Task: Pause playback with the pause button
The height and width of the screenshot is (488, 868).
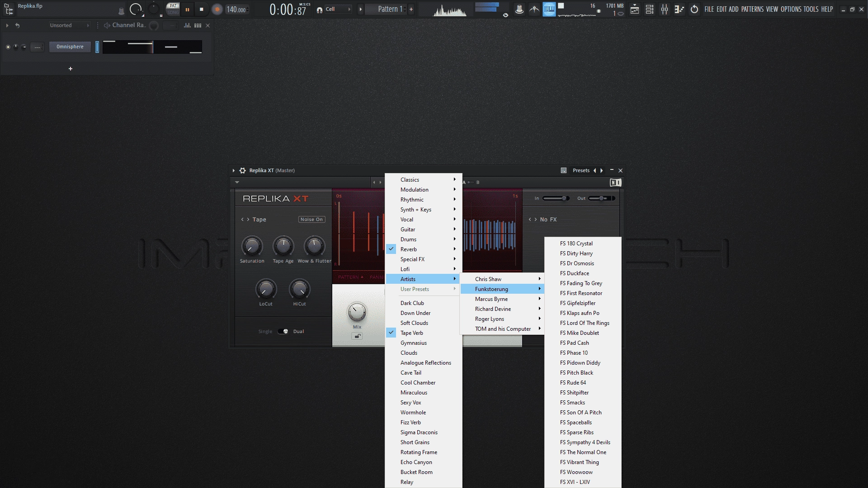Action: [x=187, y=9]
